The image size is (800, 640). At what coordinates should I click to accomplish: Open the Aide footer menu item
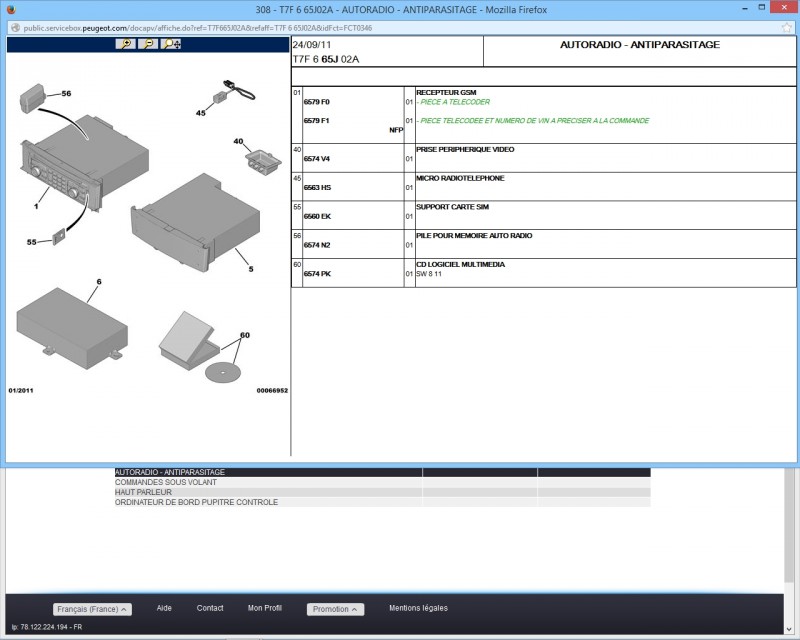coord(164,608)
